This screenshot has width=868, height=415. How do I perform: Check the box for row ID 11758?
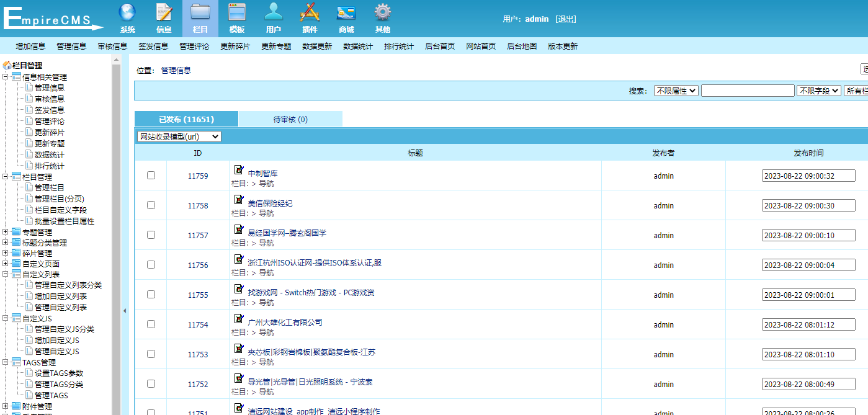(x=151, y=205)
